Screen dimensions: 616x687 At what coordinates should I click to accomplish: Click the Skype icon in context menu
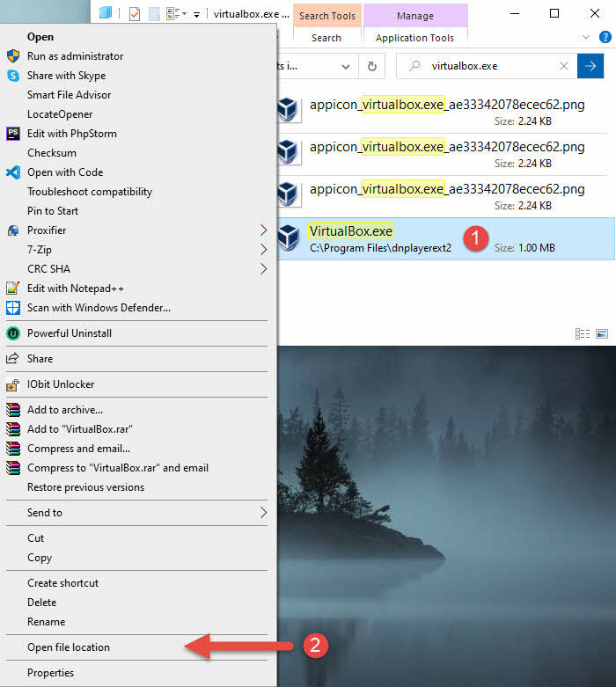pos(13,76)
